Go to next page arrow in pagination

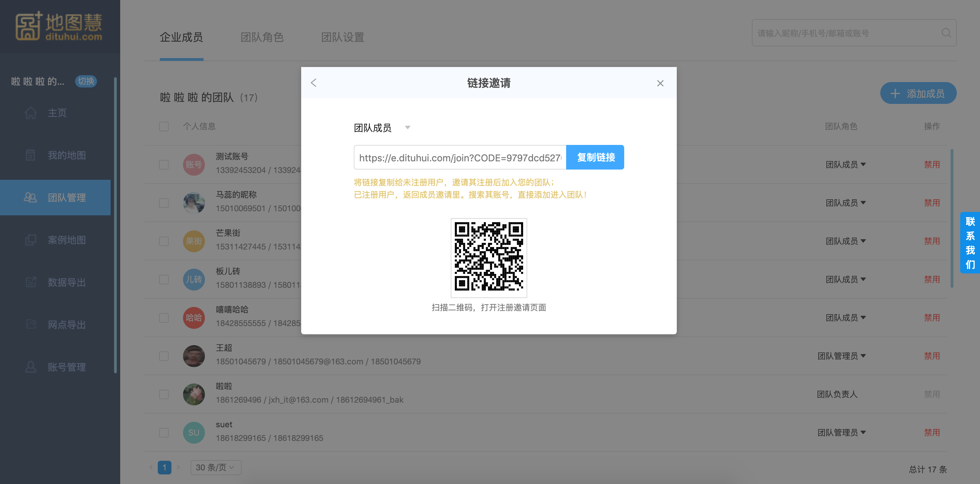[178, 467]
